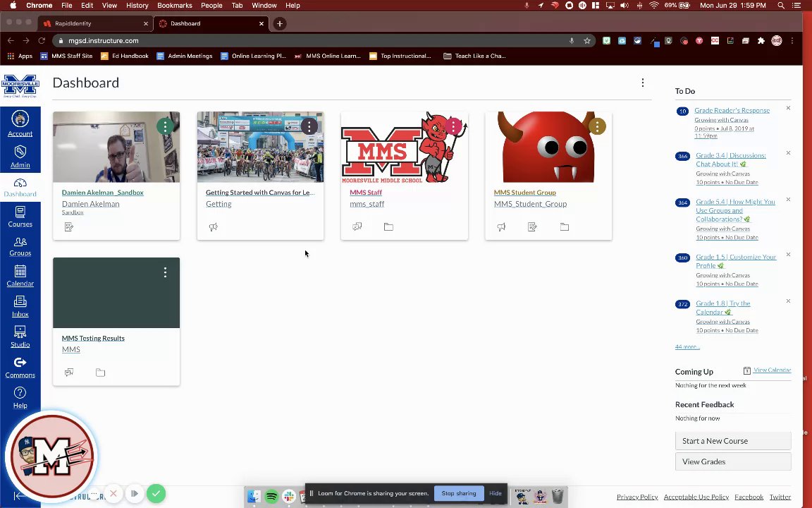This screenshot has height=508, width=812.
Task: Open the People menu in menu bar
Action: pyautogui.click(x=211, y=5)
